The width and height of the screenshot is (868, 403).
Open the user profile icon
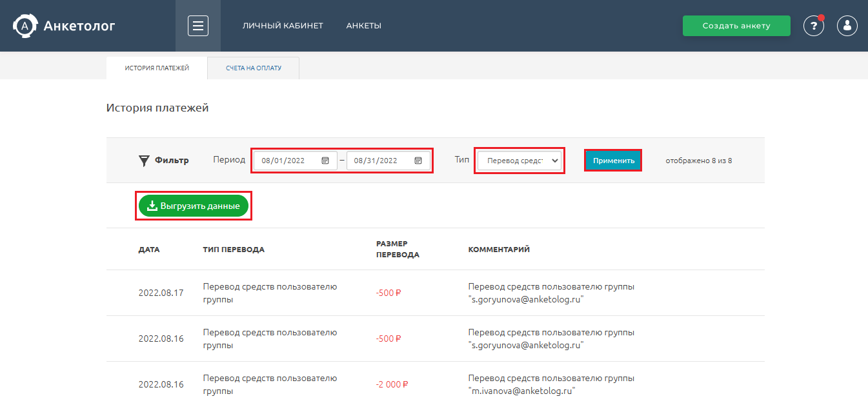[x=847, y=26]
